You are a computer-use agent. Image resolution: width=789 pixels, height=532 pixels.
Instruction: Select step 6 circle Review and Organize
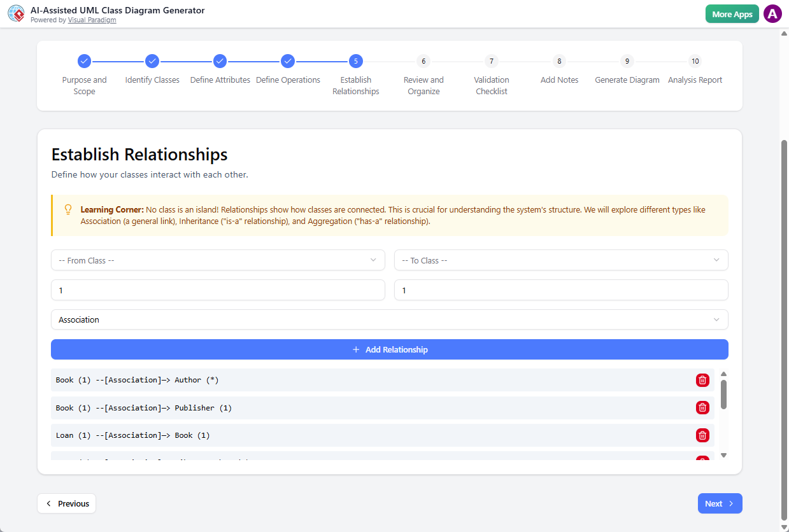pyautogui.click(x=423, y=61)
